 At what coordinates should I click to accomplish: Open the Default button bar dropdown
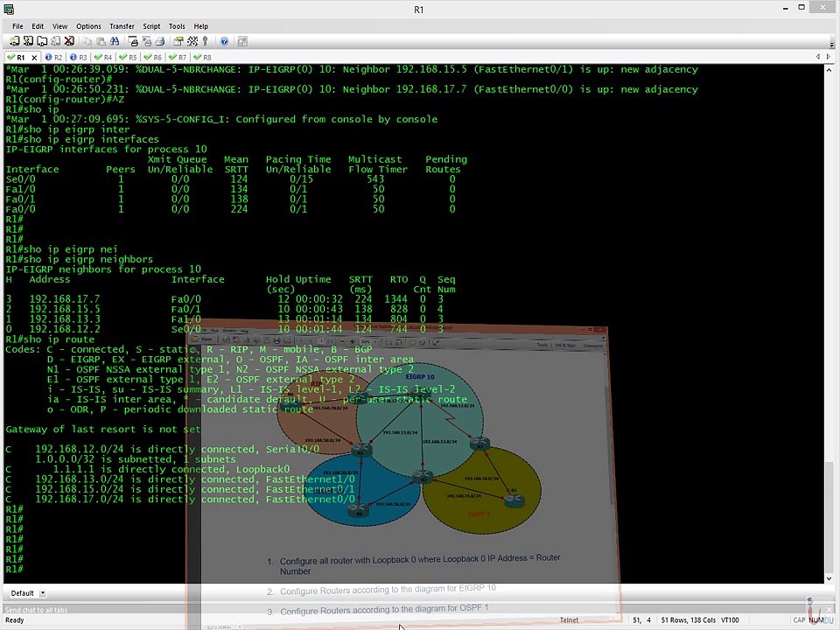pos(42,593)
